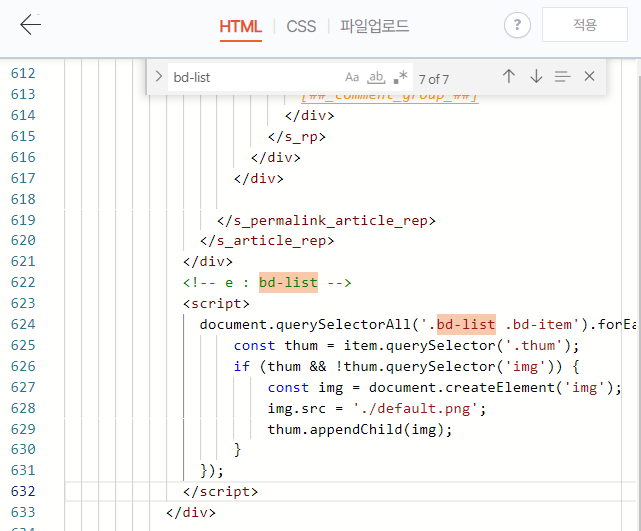The height and width of the screenshot is (531, 641).
Task: Click highlighted bd-list in querySelectorAll
Action: (x=466, y=325)
